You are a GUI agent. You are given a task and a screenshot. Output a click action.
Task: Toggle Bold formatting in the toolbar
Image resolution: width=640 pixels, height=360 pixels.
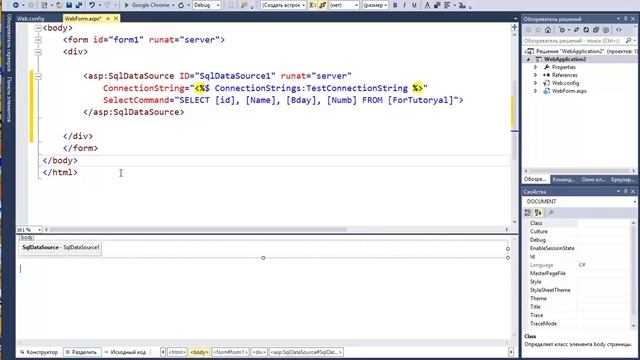[x=395, y=5]
